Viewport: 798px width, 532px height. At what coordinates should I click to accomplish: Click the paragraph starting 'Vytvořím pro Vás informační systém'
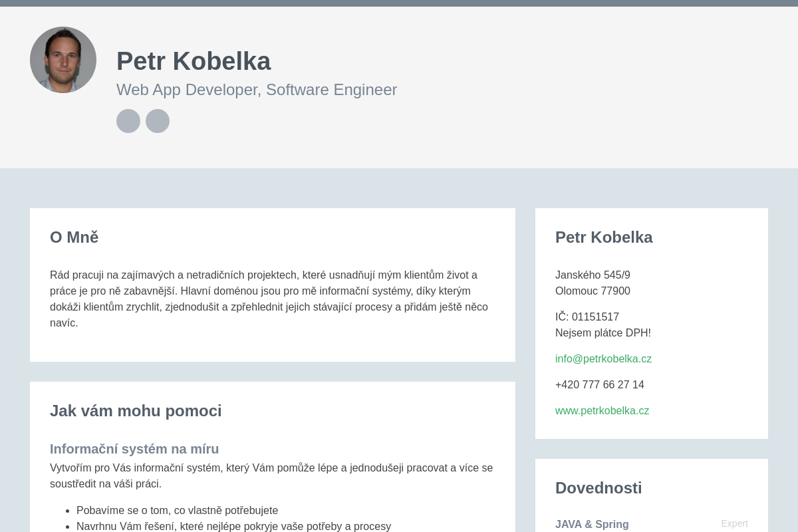click(272, 476)
